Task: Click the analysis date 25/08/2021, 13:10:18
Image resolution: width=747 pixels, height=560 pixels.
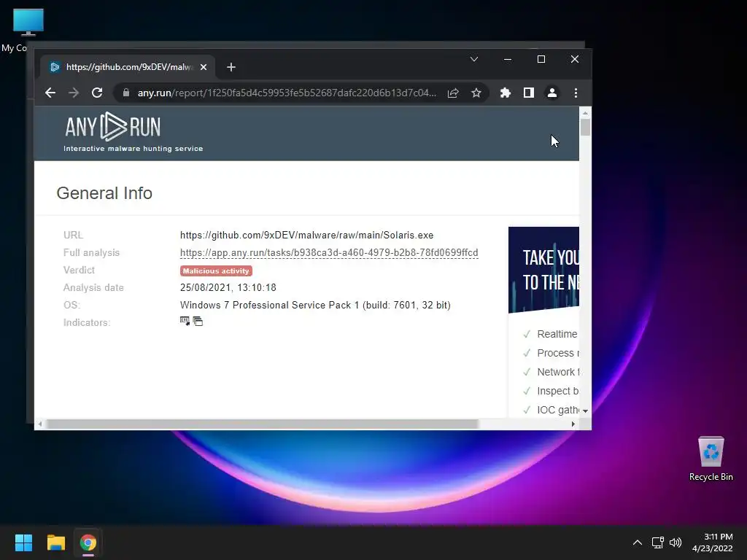Action: (228, 287)
